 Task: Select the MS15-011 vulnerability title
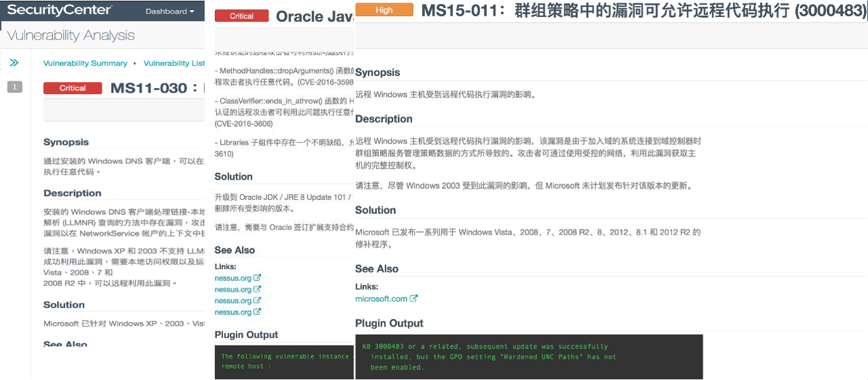644,10
